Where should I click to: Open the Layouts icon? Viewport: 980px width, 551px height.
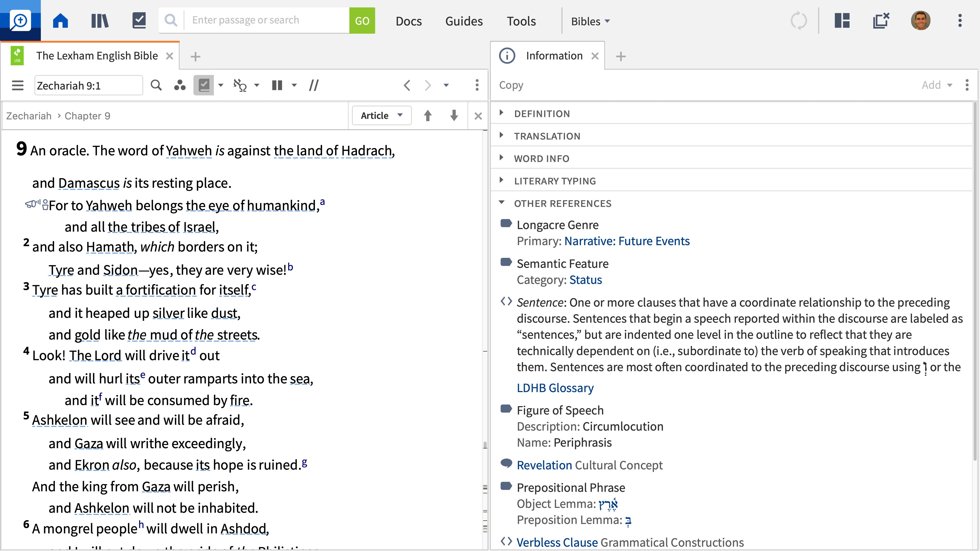point(842,20)
